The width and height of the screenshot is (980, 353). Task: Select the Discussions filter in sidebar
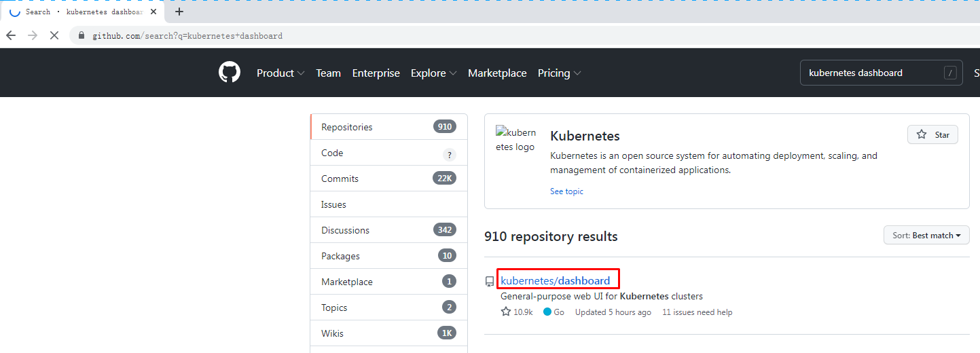(389, 230)
